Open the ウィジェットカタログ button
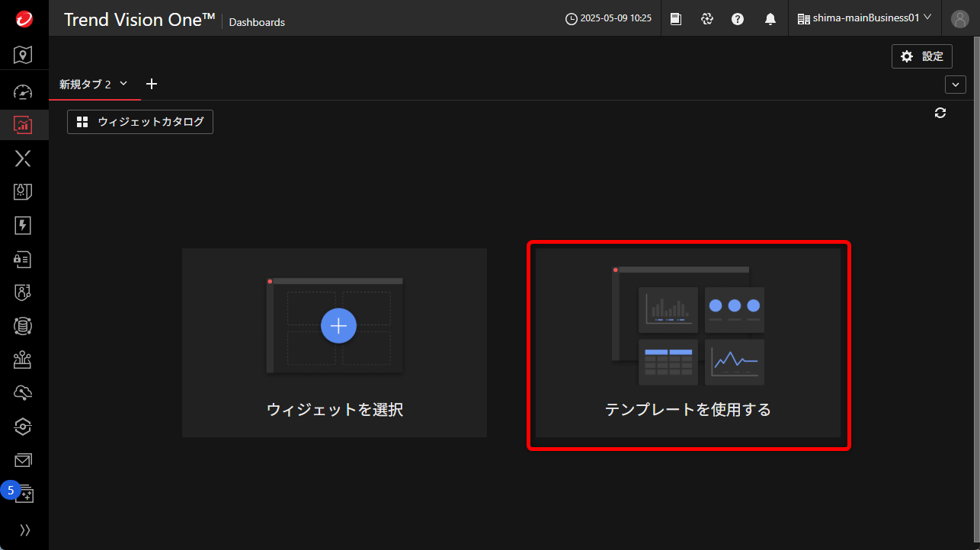The width and height of the screenshot is (980, 550). click(140, 122)
